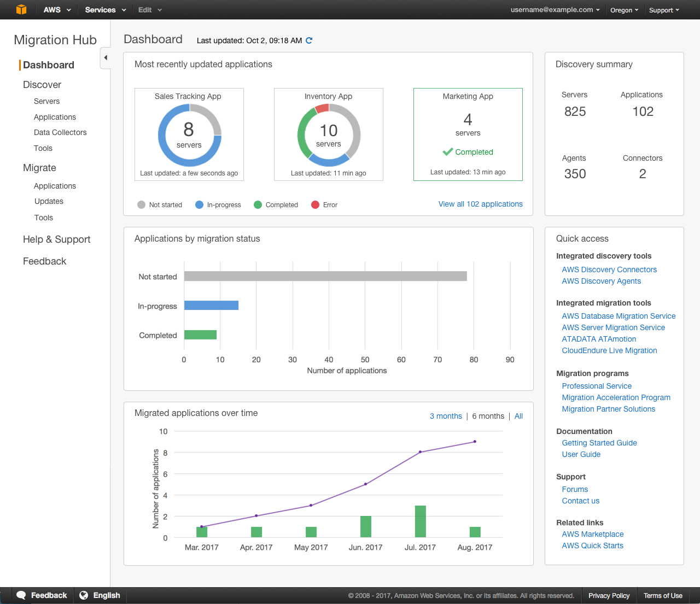Expand the Services dropdown
Screen dimensions: 700x604
click(x=106, y=10)
